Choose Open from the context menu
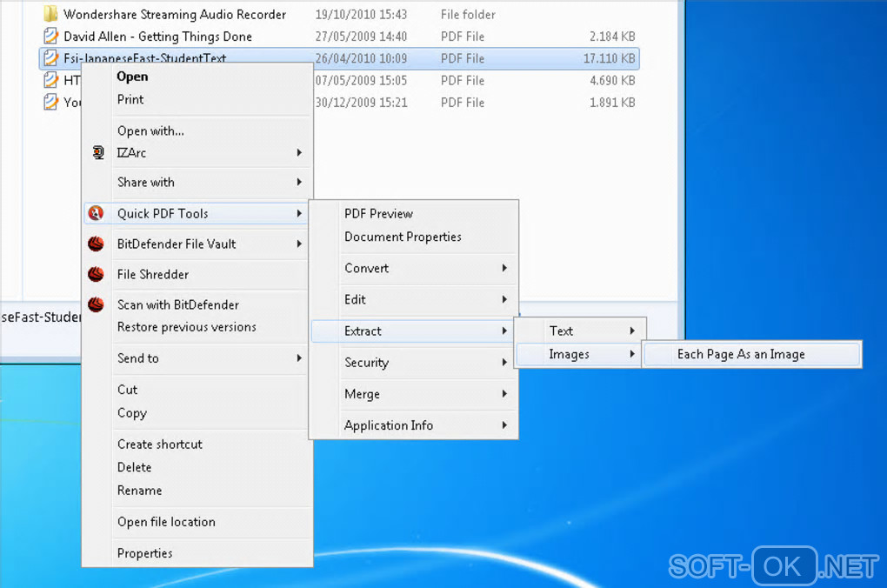 click(x=132, y=77)
